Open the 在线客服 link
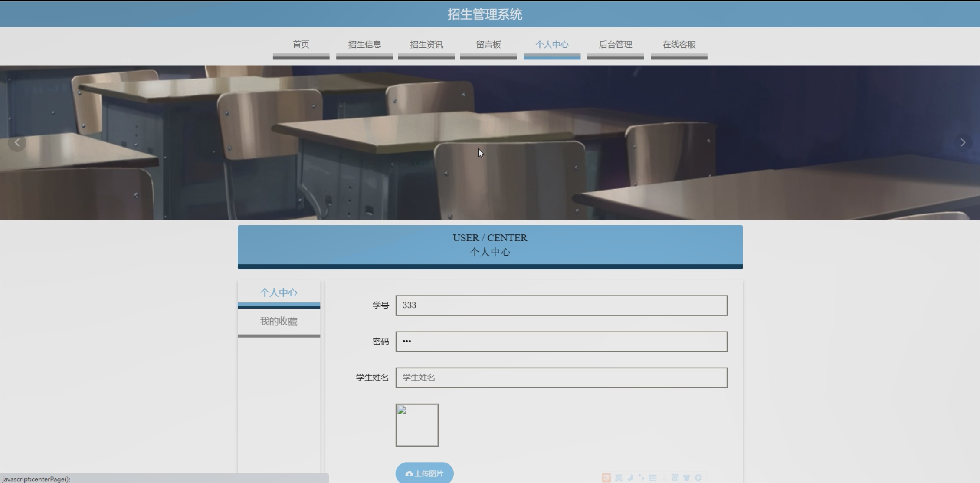The width and height of the screenshot is (980, 483). [679, 45]
